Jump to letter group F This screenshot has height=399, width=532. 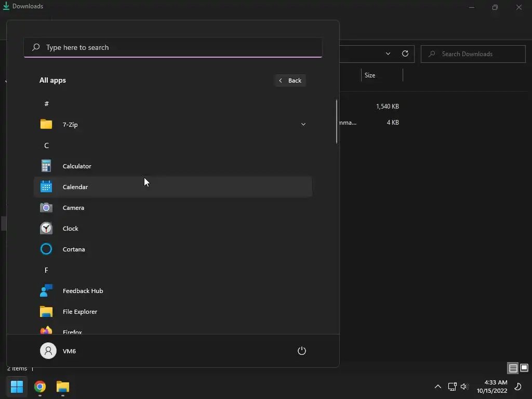tap(46, 270)
